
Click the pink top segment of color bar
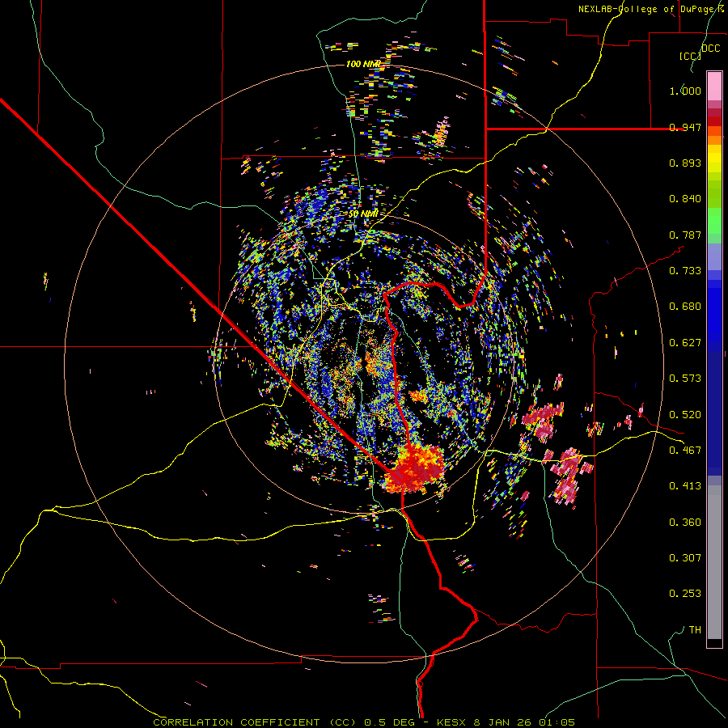714,86
